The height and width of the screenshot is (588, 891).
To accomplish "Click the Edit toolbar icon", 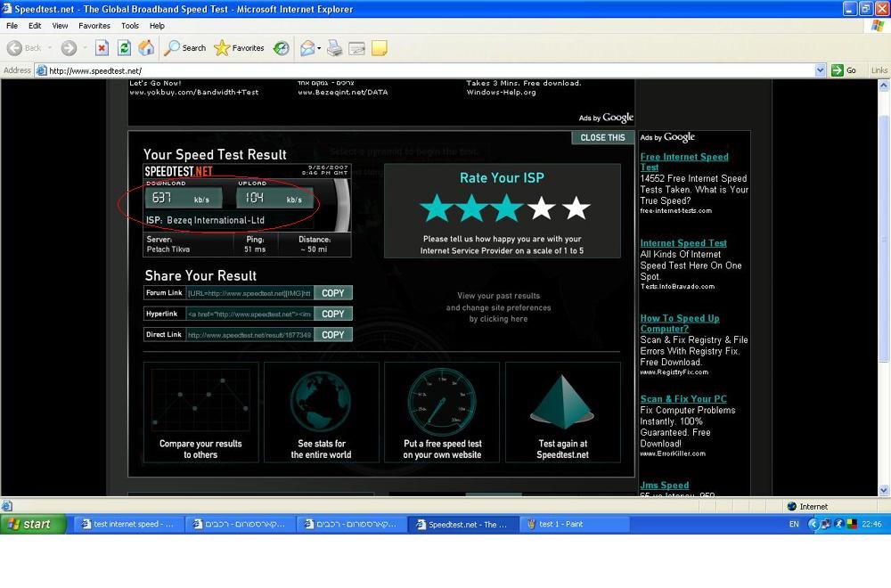I will 357,48.
